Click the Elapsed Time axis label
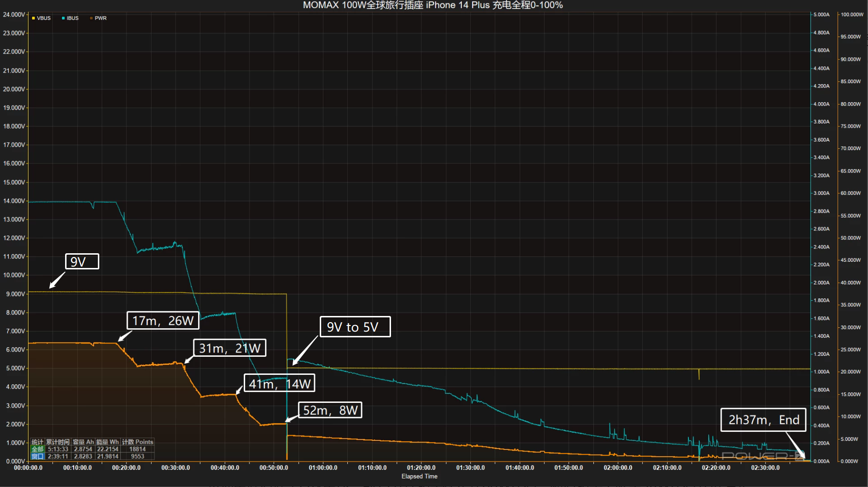The height and width of the screenshot is (487, 868). (x=420, y=476)
